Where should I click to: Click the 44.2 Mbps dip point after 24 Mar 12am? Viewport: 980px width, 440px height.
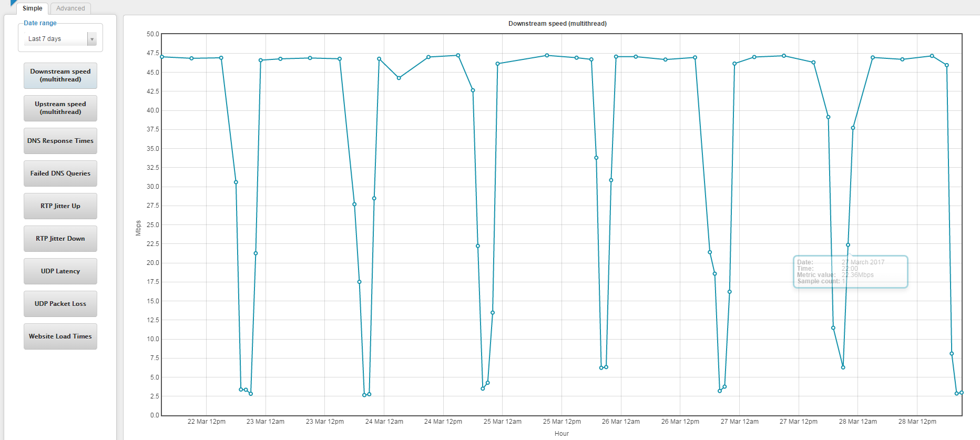399,78
